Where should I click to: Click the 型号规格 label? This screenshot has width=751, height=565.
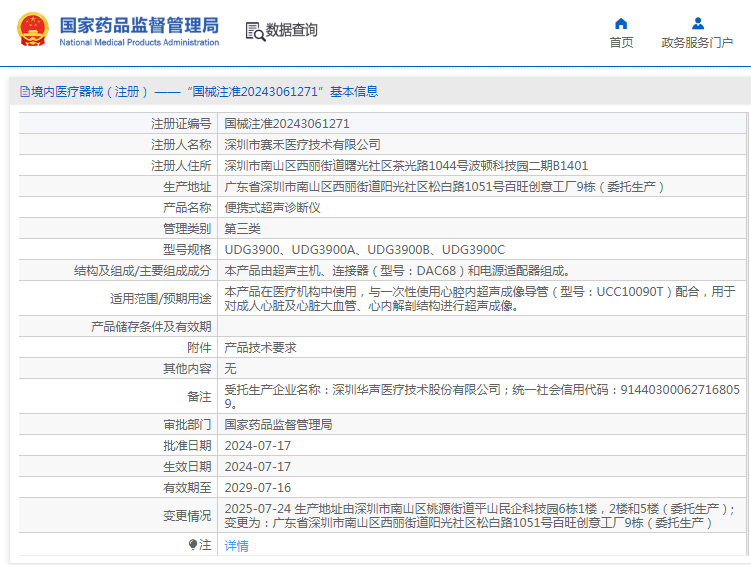187,250
